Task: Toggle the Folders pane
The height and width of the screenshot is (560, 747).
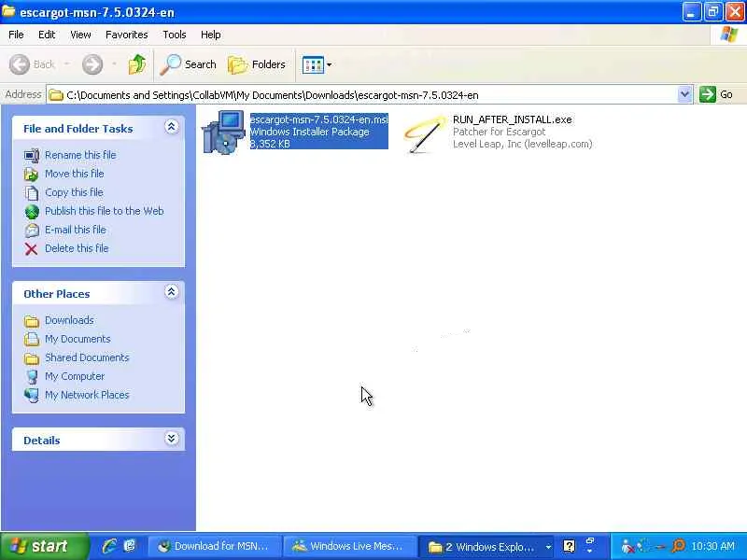Action: (x=256, y=64)
